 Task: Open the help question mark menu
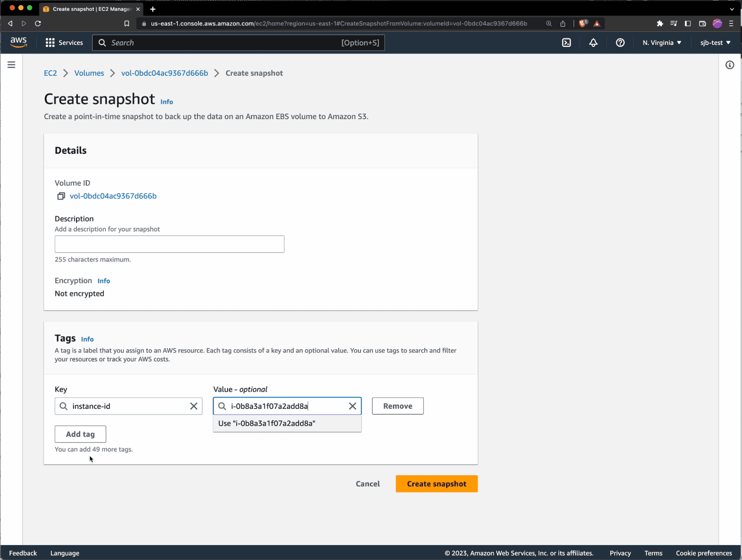coord(620,43)
